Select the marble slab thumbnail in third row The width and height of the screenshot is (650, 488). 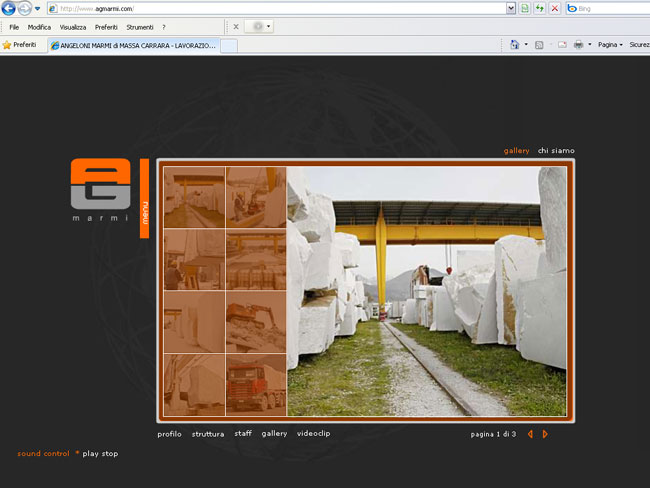tap(194, 322)
